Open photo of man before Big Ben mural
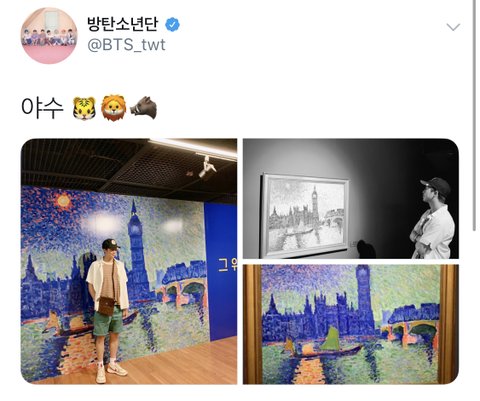Viewport: 480px width, 401px height. click(129, 261)
